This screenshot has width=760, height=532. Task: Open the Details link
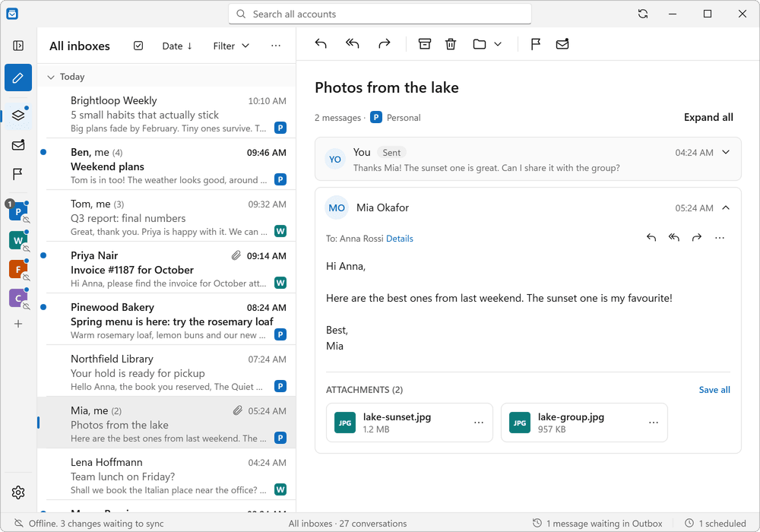400,239
